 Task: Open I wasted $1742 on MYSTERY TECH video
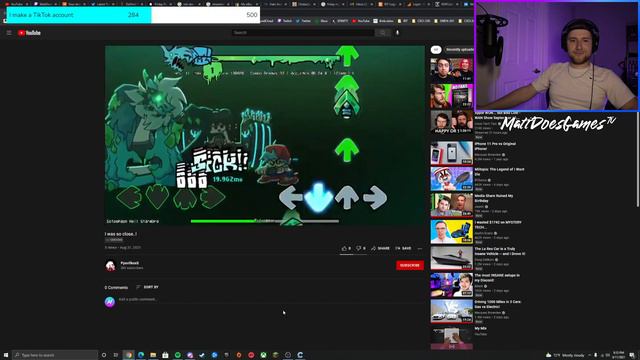pos(451,232)
